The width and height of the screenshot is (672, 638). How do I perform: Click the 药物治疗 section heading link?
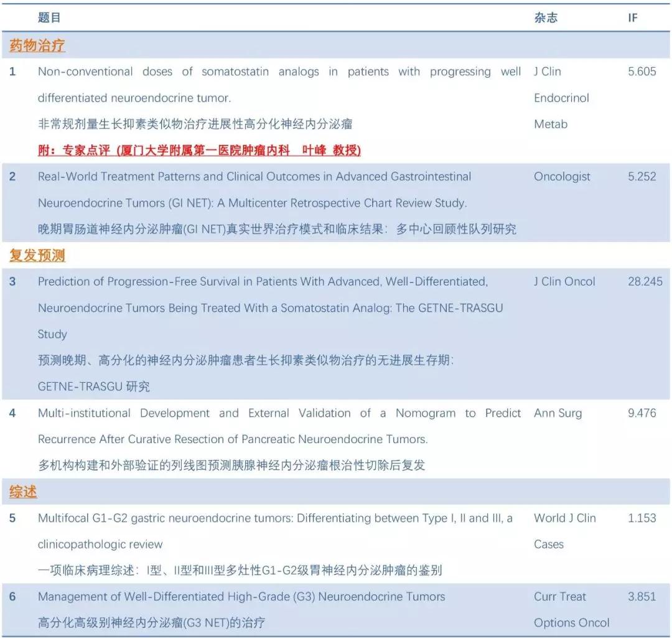[x=37, y=45]
